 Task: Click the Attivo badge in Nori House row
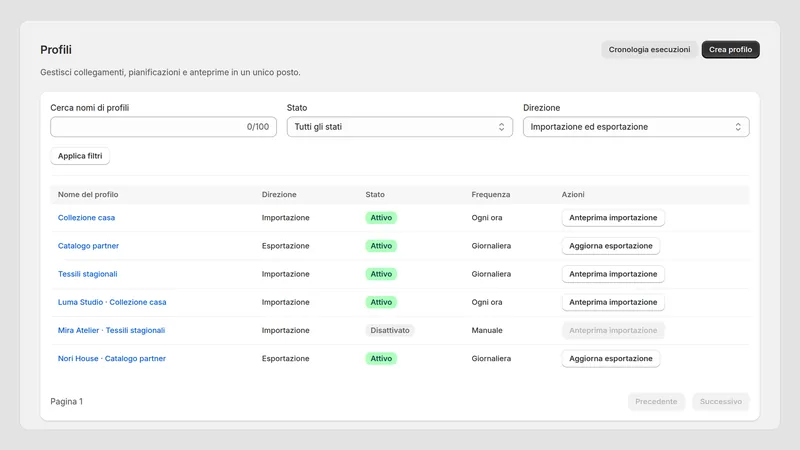tap(381, 358)
